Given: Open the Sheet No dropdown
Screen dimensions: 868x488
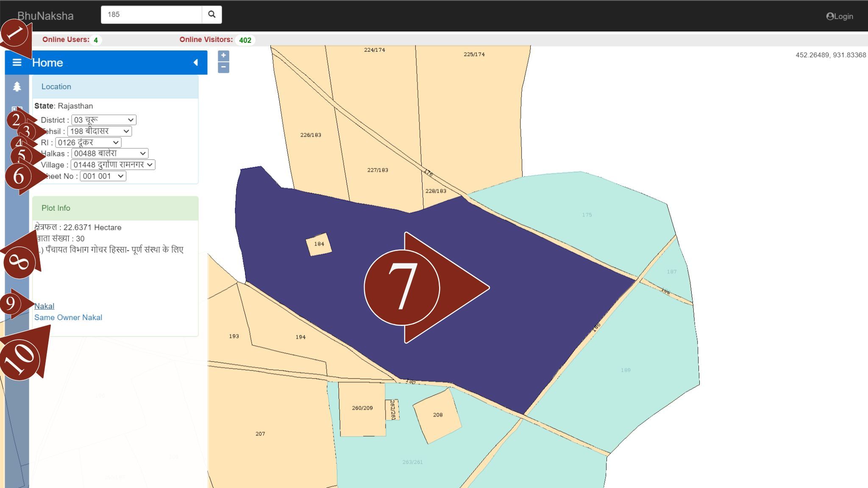Looking at the screenshot, I should [x=103, y=176].
